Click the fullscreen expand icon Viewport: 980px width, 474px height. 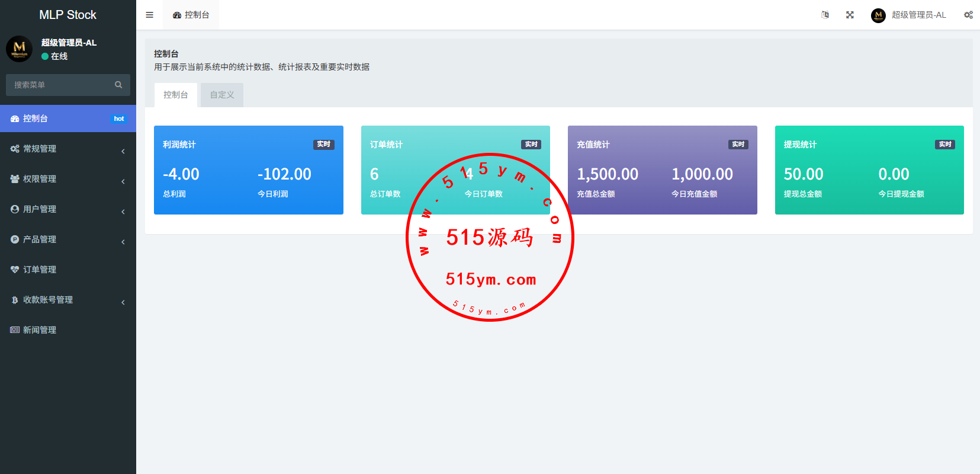coord(850,15)
